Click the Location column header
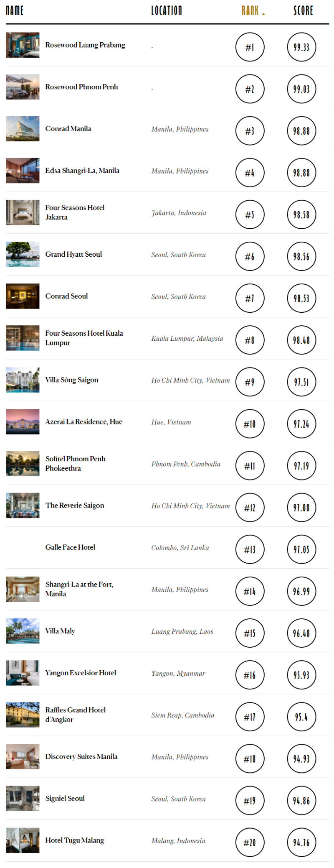Viewport: 334px width, 868px height. point(167,10)
